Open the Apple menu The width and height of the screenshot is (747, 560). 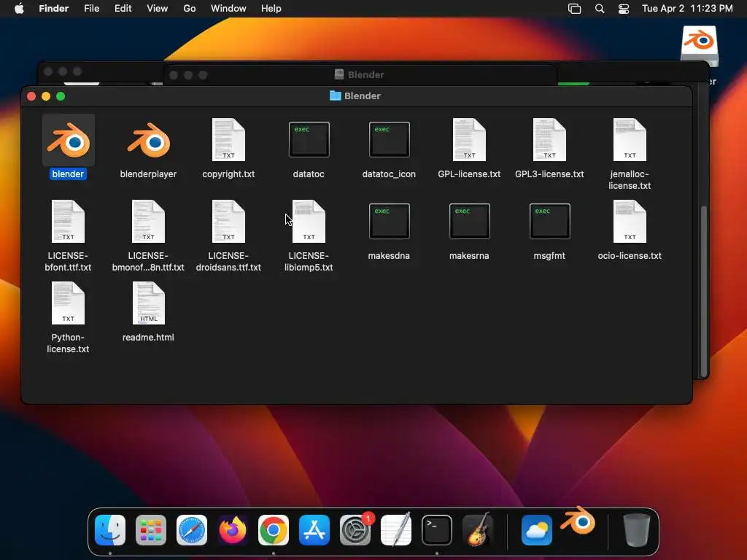click(19, 8)
